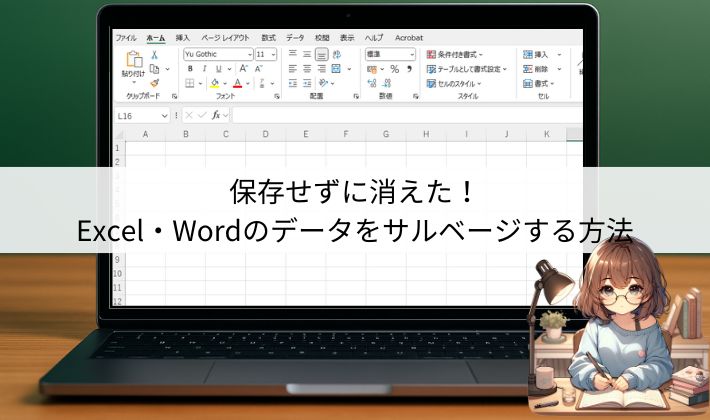Click the Merge and Center icon
Viewport: 710px width, 420px height.
pos(336,69)
